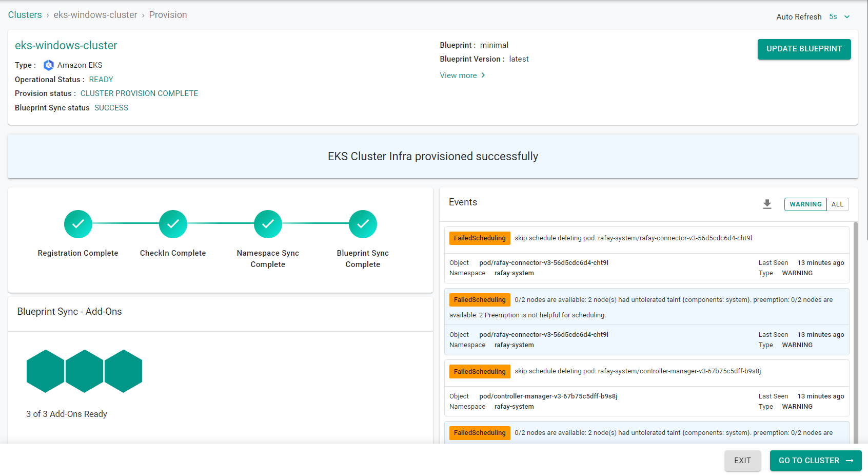Click the EXIT button

(742, 461)
